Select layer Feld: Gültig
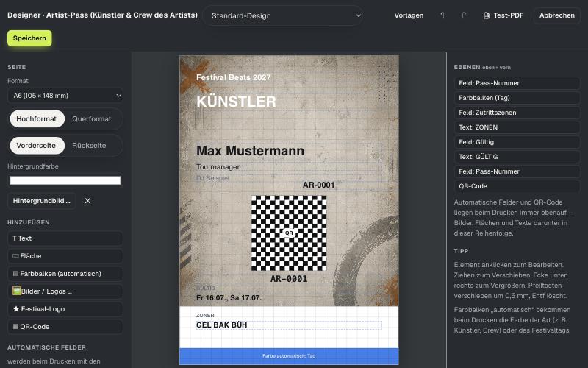Screen dimensions: 588x368 point(517,142)
